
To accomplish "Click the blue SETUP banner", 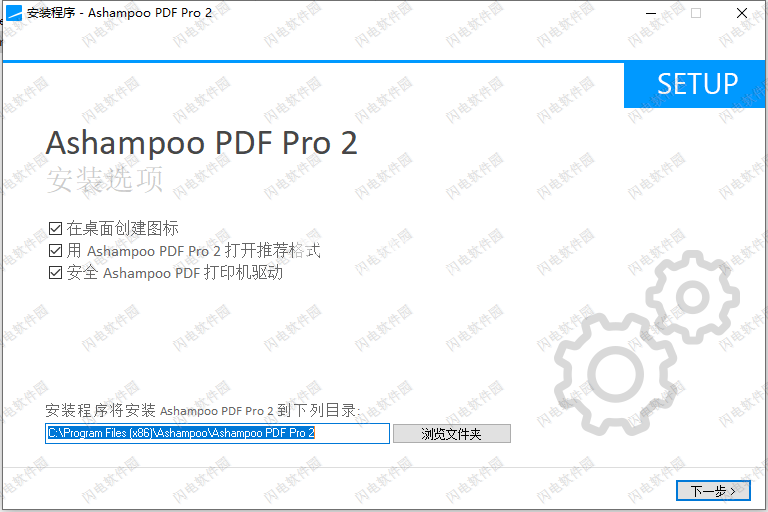I will (x=694, y=85).
